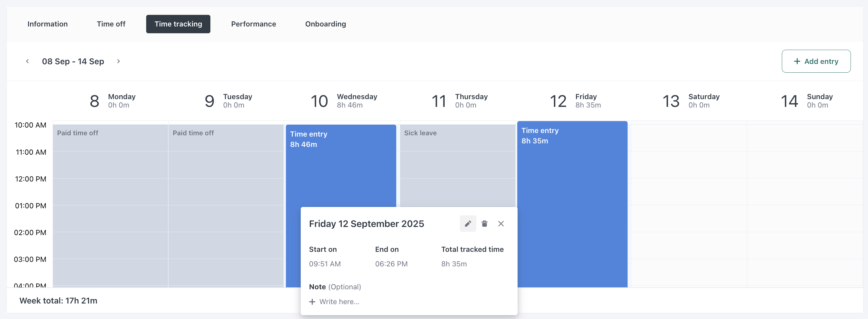Open the Performance tab

(253, 24)
